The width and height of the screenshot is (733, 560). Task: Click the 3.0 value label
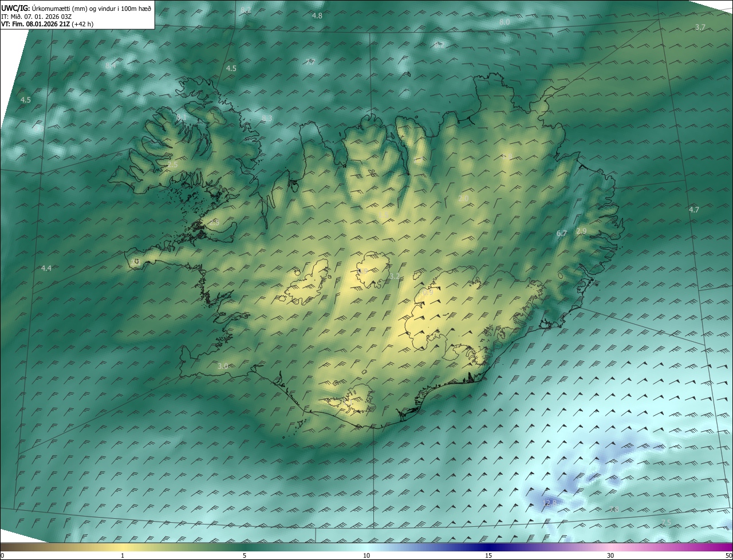pos(223,366)
